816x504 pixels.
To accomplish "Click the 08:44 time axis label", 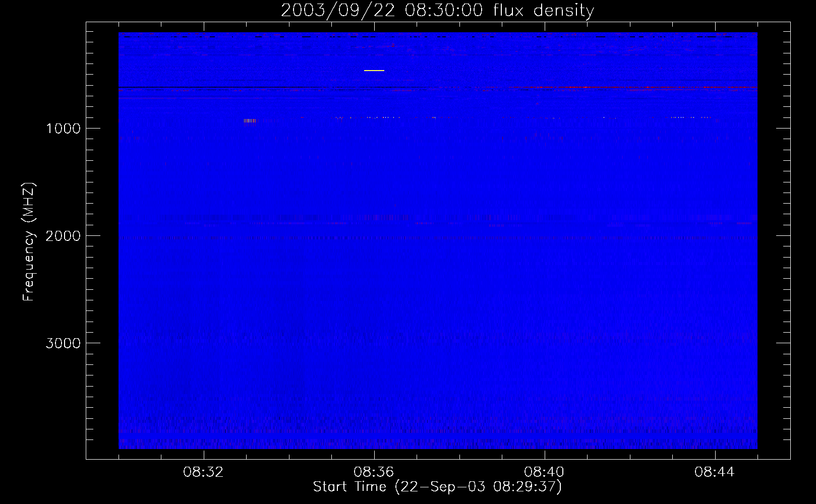I will tap(715, 472).
